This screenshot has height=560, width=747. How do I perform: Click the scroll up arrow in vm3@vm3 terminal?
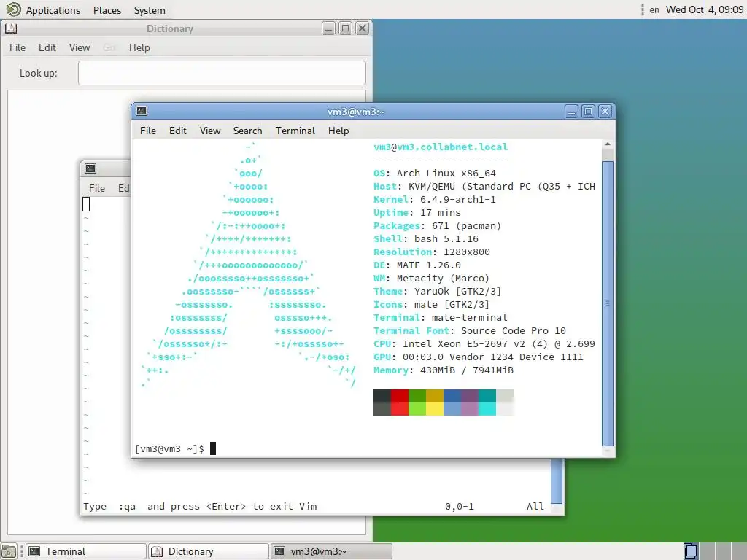(608, 144)
